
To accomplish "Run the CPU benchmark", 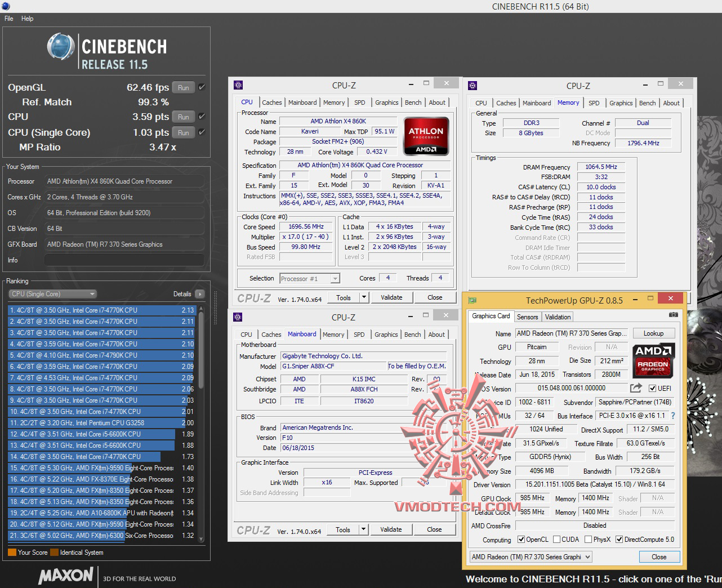I will point(184,117).
